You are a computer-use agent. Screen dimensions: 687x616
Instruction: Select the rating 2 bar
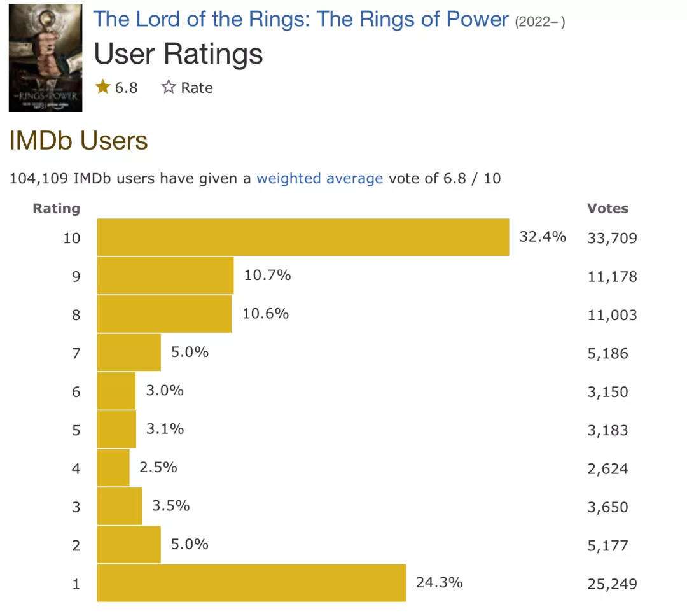click(128, 545)
